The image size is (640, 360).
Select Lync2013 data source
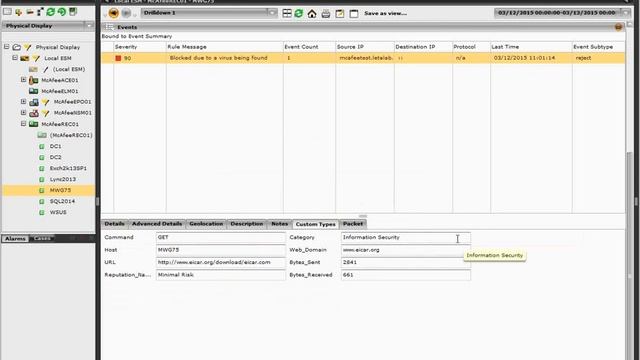[x=63, y=179]
